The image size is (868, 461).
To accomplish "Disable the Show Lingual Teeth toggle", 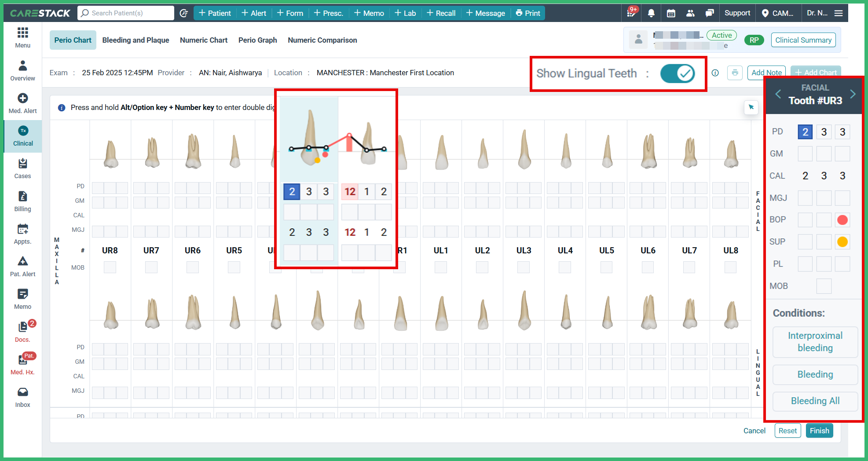I will (x=678, y=73).
